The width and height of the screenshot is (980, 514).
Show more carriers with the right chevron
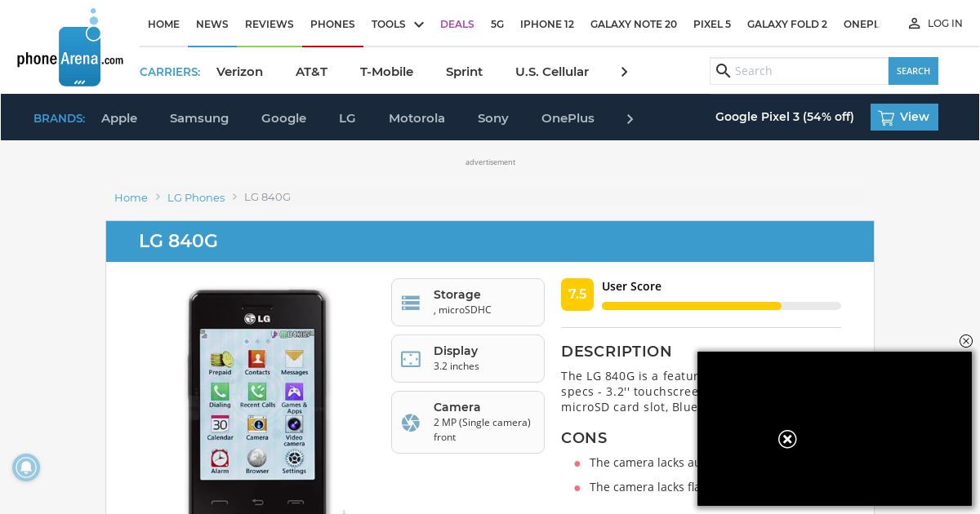coord(625,72)
